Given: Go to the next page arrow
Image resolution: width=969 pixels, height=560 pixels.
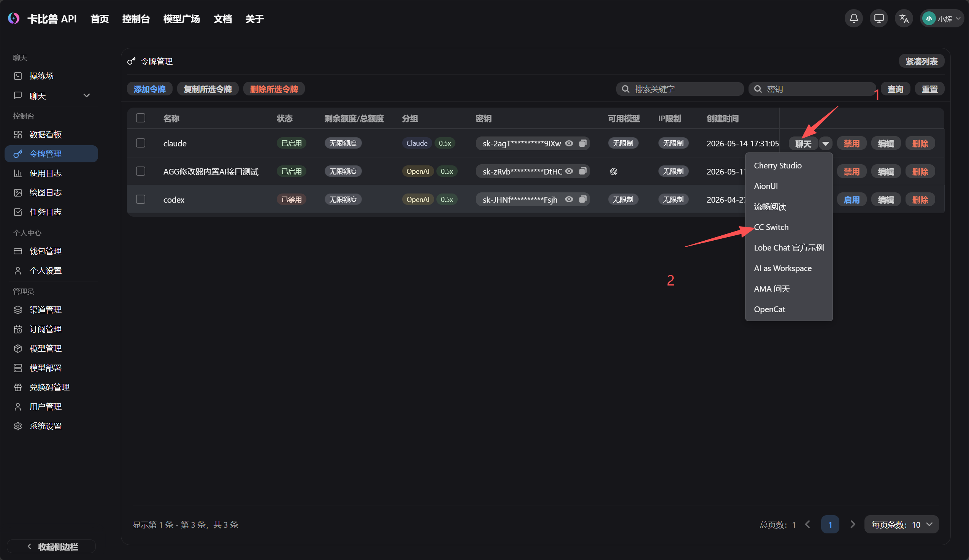Looking at the screenshot, I should click(853, 525).
